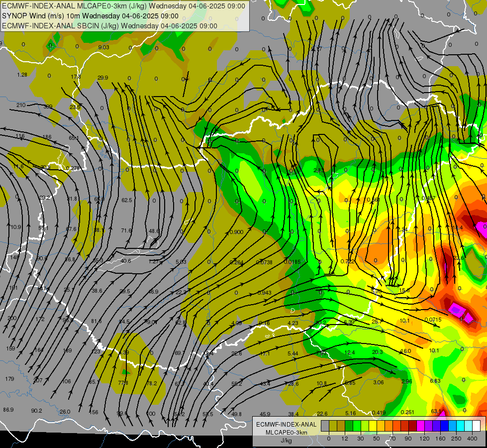Click the J/kg unit label in legend
487x448 pixels.
coord(286,441)
